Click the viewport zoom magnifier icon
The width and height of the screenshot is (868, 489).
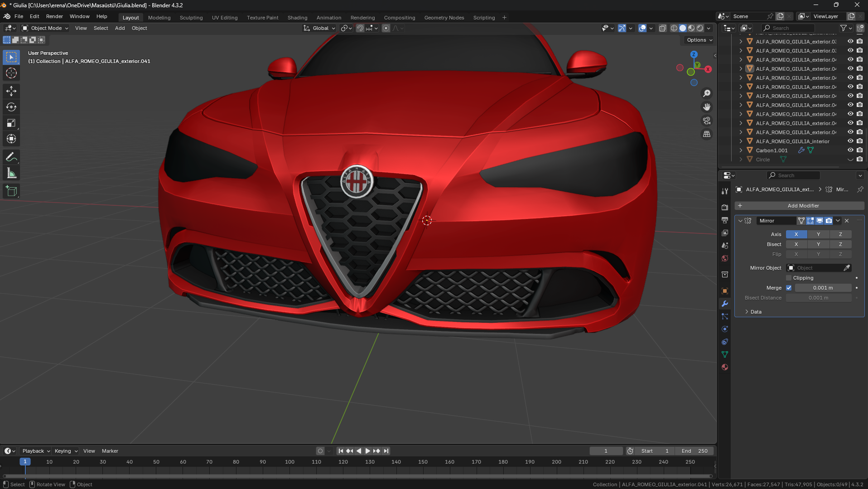tap(707, 93)
